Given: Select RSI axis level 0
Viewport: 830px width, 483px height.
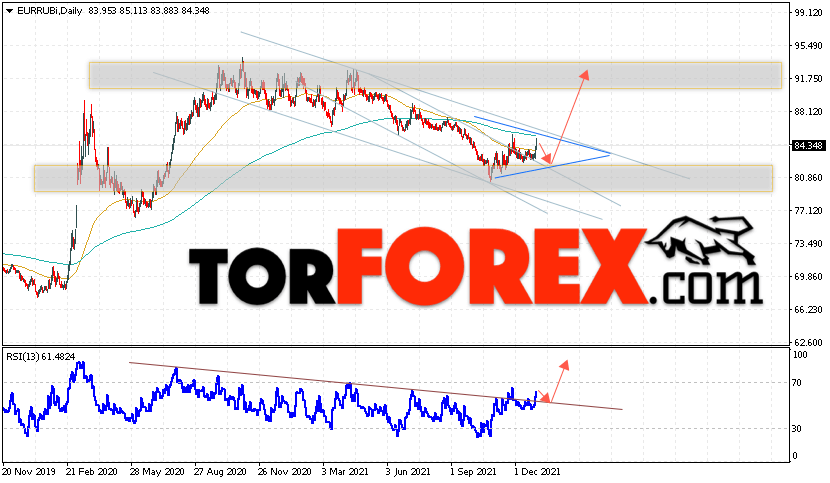Looking at the screenshot, I should point(795,455).
